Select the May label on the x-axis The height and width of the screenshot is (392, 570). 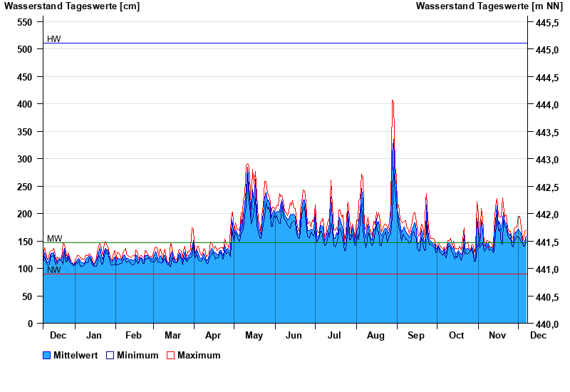(254, 336)
